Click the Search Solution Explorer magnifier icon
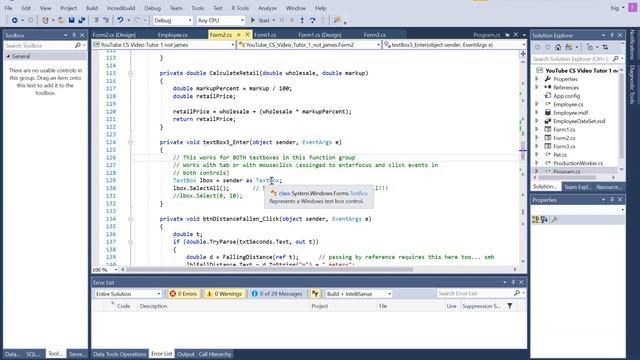The image size is (640, 360). point(616,59)
